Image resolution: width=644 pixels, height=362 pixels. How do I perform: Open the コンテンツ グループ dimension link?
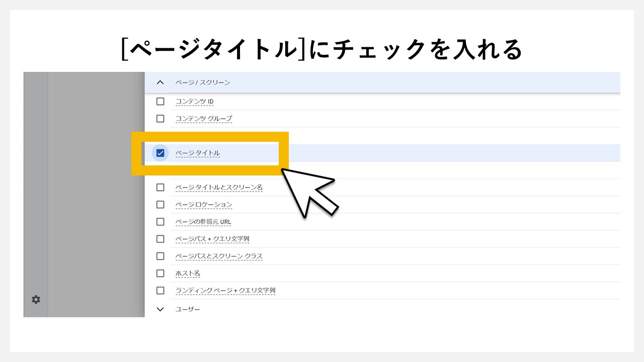[203, 118]
